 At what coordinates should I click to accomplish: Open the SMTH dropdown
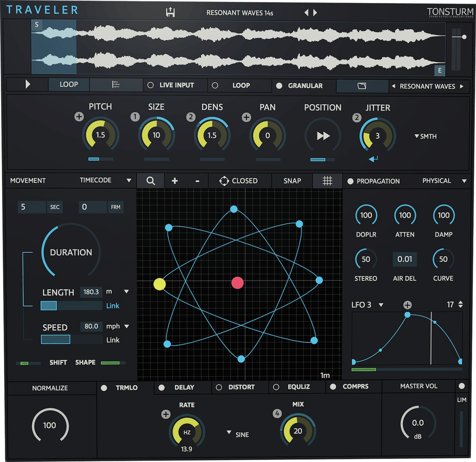point(425,137)
